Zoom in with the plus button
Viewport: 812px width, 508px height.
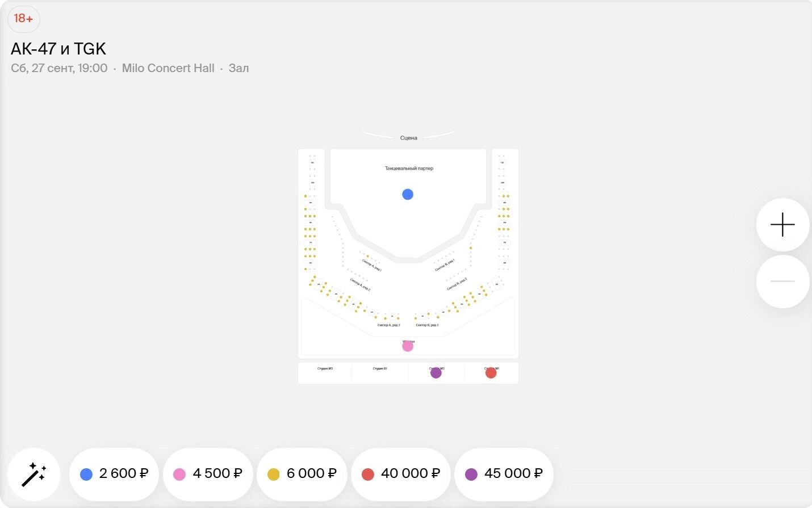[782, 225]
